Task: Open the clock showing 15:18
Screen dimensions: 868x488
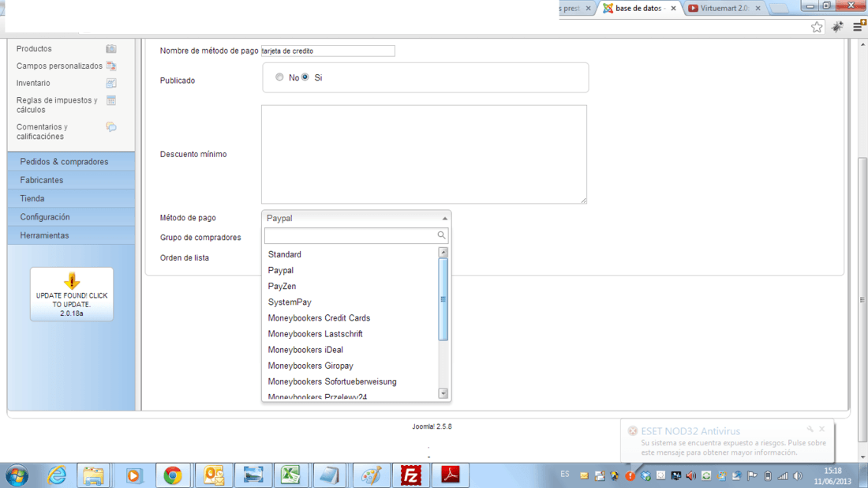Action: tap(832, 476)
